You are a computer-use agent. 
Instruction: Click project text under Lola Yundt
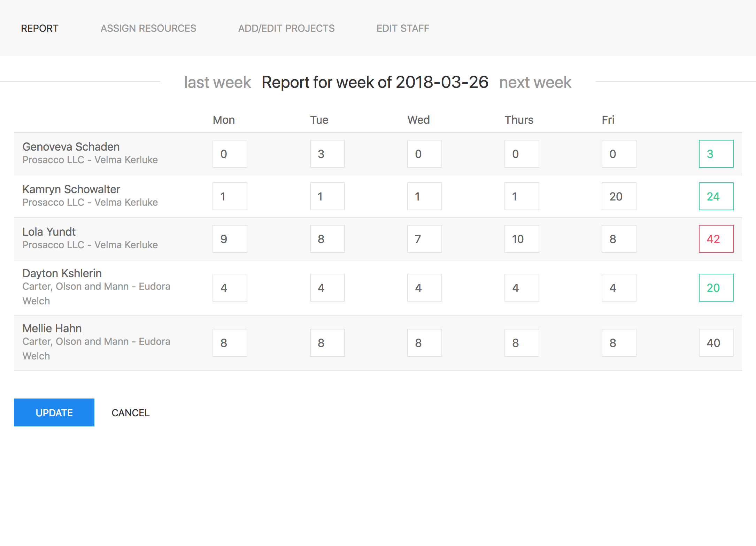coord(90,245)
